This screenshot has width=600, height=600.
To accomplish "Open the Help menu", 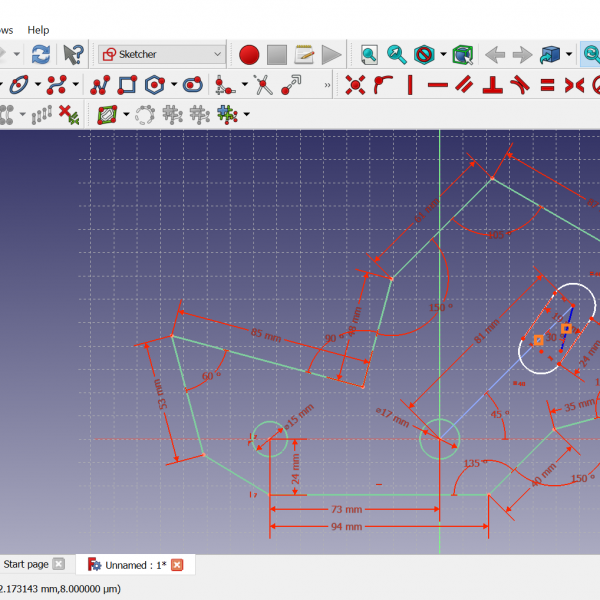I will tap(38, 30).
